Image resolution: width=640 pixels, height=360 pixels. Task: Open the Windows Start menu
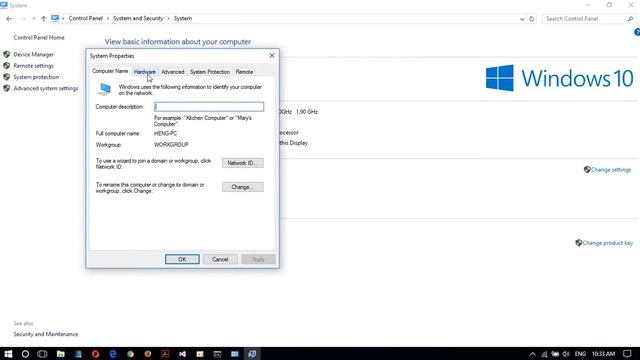coord(8,354)
